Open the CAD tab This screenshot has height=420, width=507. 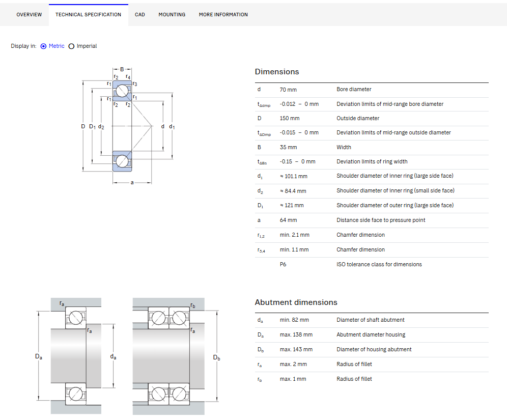(139, 15)
